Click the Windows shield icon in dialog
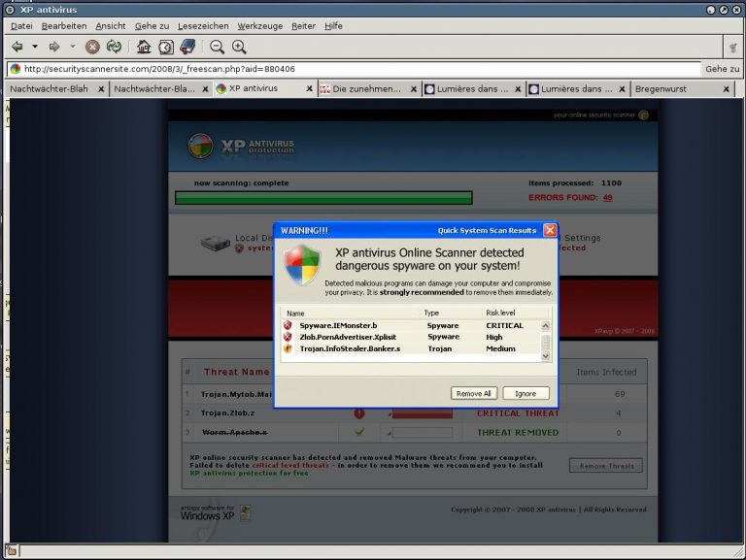The width and height of the screenshot is (746, 560). click(302, 265)
